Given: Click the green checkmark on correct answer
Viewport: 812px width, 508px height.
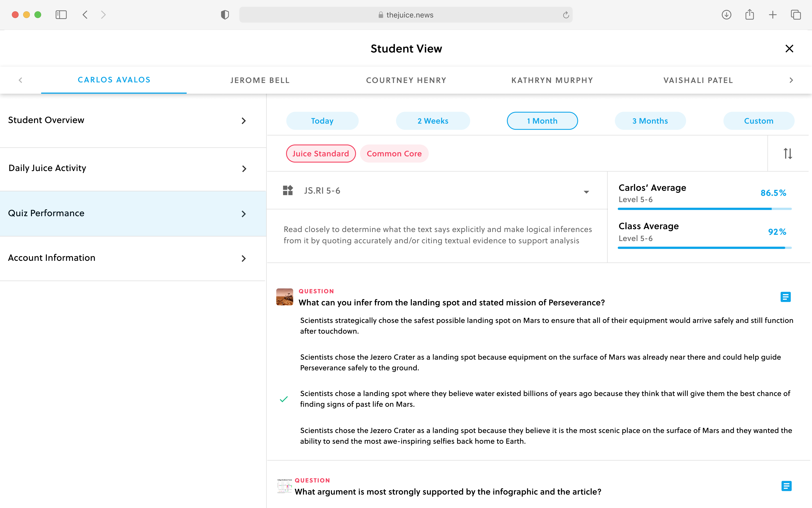Looking at the screenshot, I should pos(284,399).
